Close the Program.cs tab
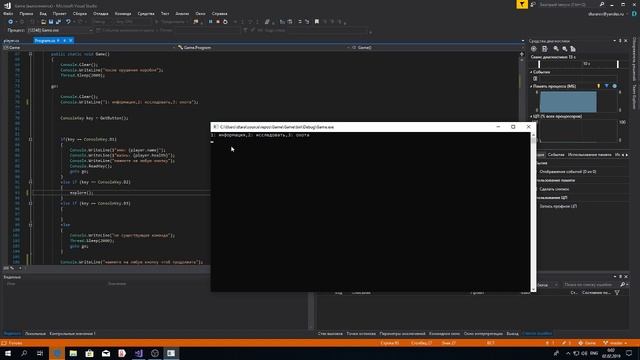Image resolution: width=640 pixels, height=360 pixels. 71,40
